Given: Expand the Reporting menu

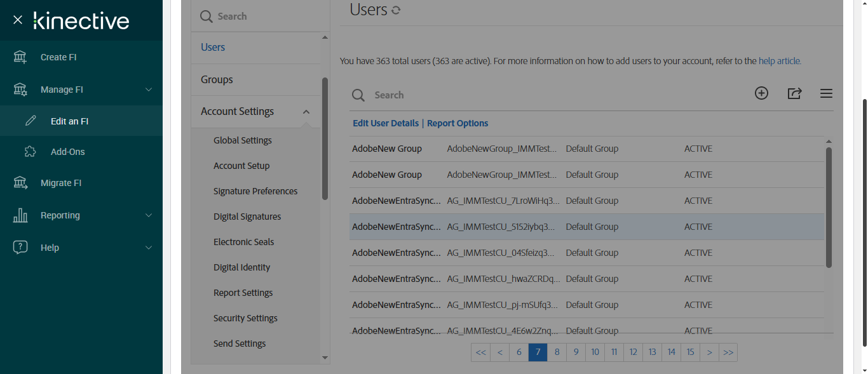Looking at the screenshot, I should (x=149, y=215).
